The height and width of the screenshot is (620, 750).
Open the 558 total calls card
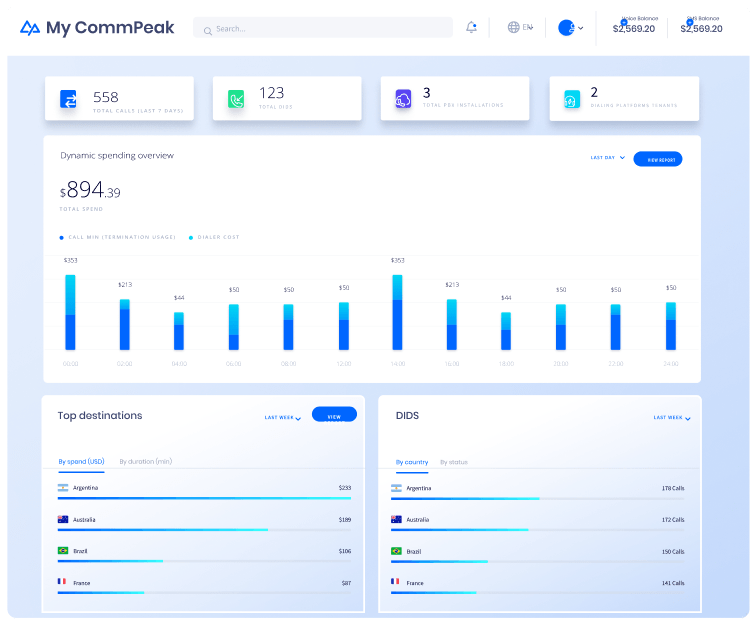(x=120, y=99)
